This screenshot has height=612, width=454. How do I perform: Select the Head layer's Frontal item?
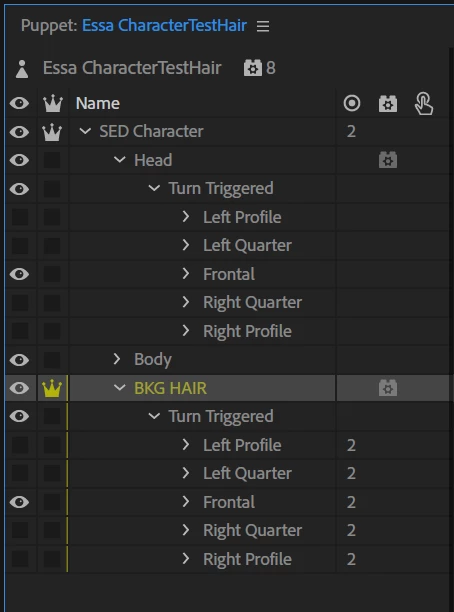pos(229,274)
